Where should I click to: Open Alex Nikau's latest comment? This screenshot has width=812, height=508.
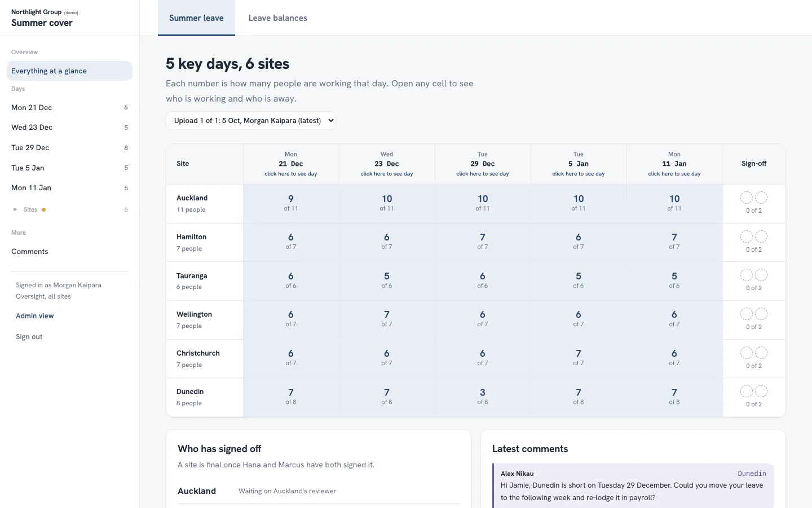tap(633, 487)
